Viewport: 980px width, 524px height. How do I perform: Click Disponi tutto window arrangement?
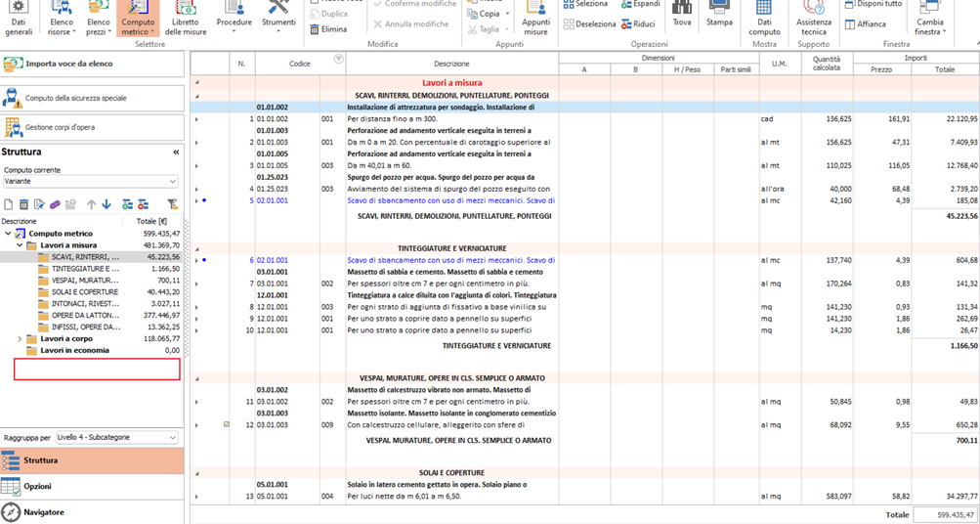point(873,4)
